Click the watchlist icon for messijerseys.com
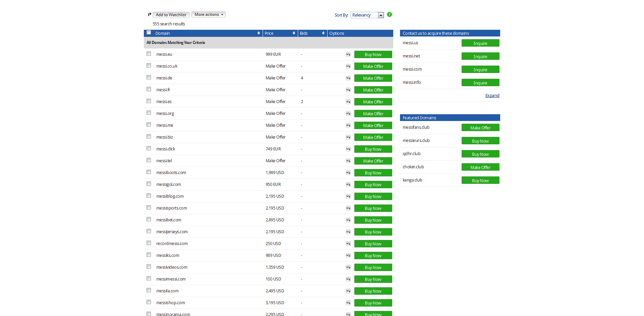This screenshot has width=644, height=316. point(348,232)
